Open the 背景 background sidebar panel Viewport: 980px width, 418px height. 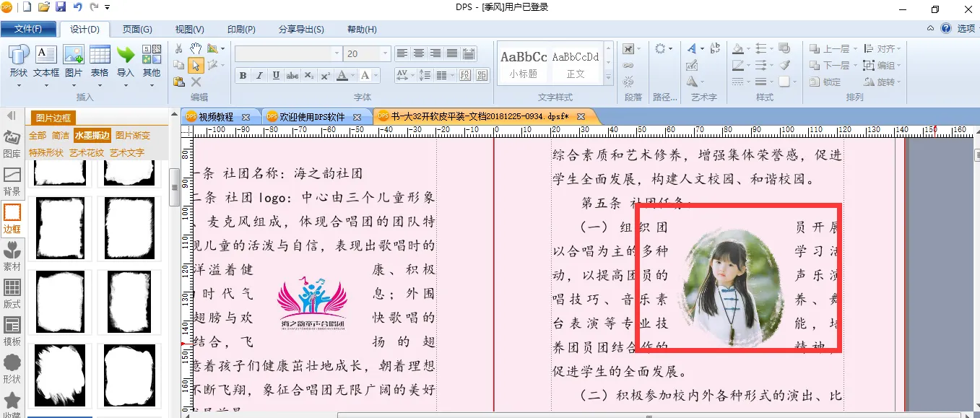pyautogui.click(x=12, y=182)
